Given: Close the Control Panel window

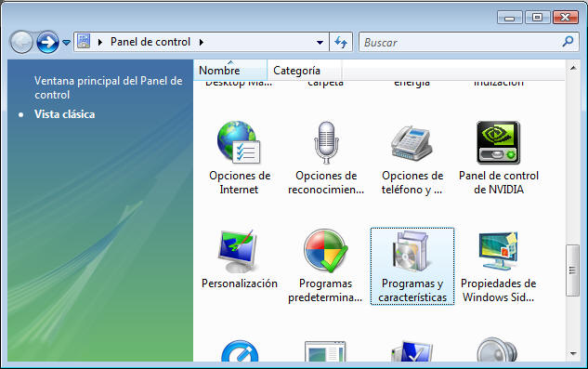Looking at the screenshot, I should click(566, 18).
